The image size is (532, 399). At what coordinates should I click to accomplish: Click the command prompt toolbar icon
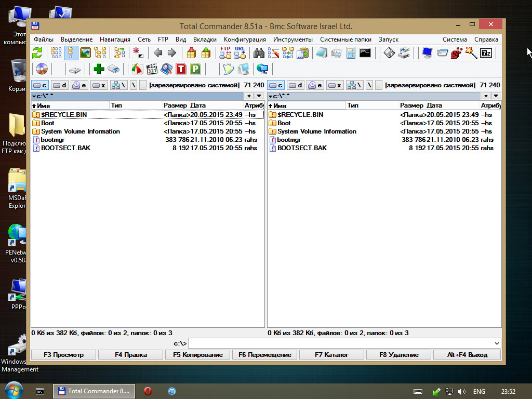pyautogui.click(x=365, y=52)
